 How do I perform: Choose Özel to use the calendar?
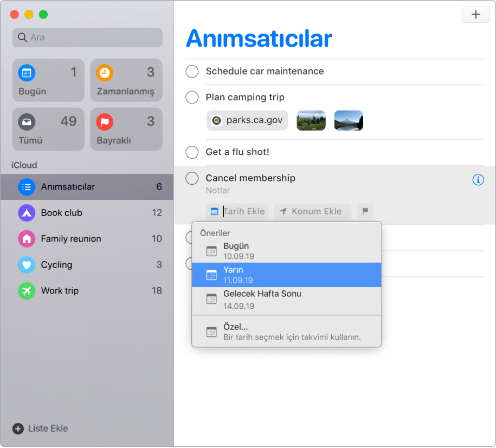pos(287,332)
